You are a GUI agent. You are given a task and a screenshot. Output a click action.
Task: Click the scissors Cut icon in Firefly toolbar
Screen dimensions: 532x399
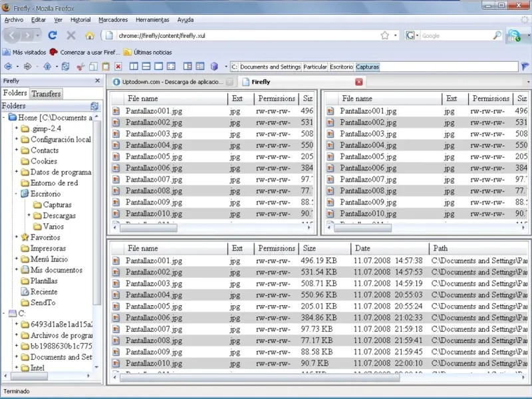tap(80, 66)
